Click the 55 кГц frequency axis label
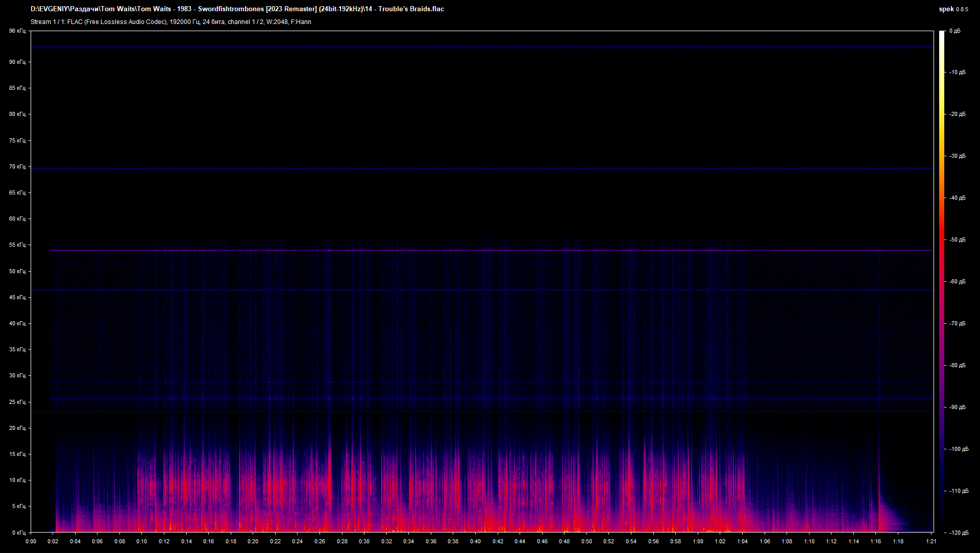 tap(17, 245)
